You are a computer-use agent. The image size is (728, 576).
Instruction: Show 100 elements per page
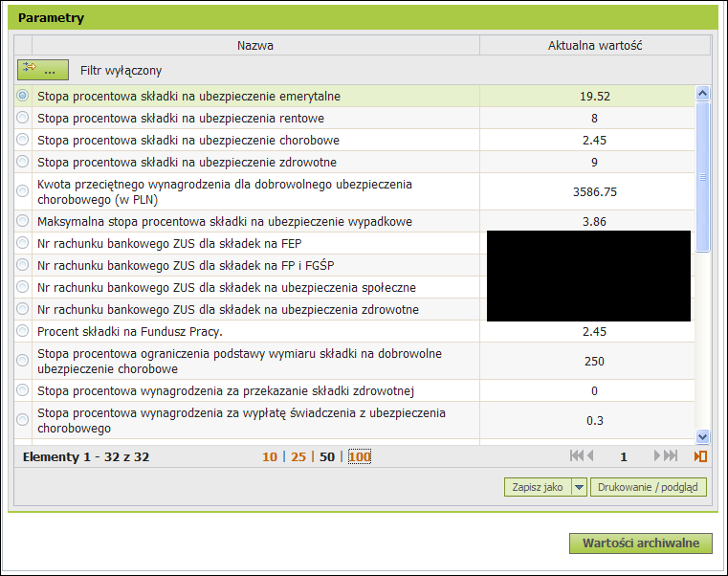pos(360,456)
